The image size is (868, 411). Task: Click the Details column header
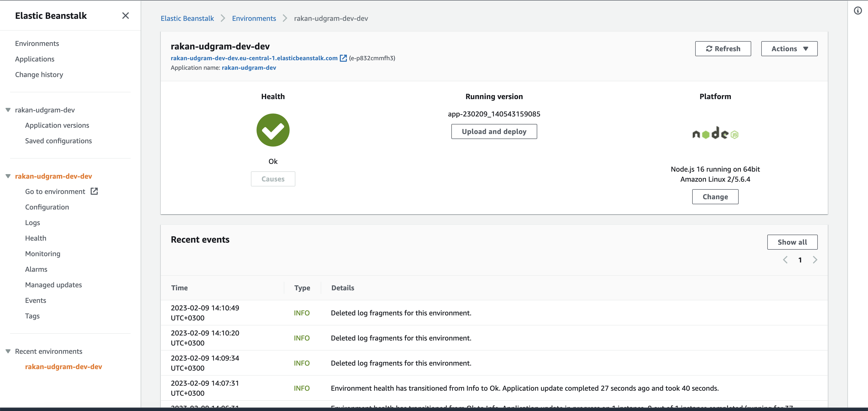click(x=342, y=288)
